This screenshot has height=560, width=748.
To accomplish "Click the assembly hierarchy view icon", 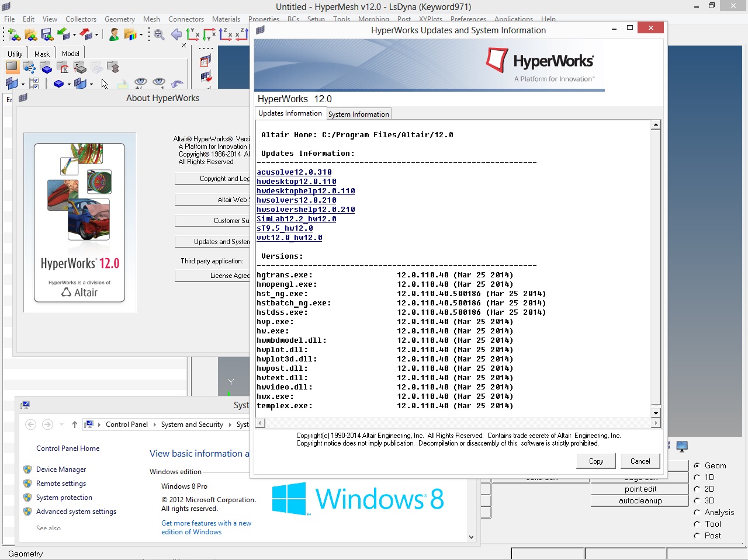I will [x=30, y=67].
